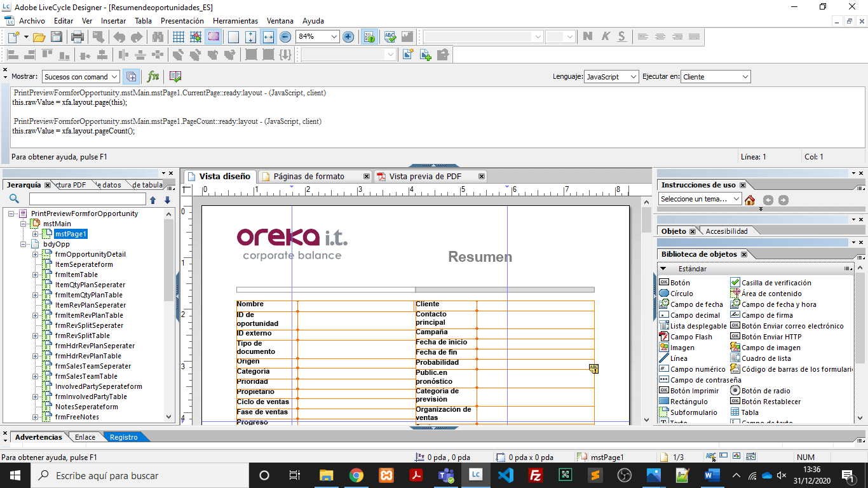This screenshot has width=868, height=488.
Task: Click the Open folder toolbar icon
Action: coord(39,37)
